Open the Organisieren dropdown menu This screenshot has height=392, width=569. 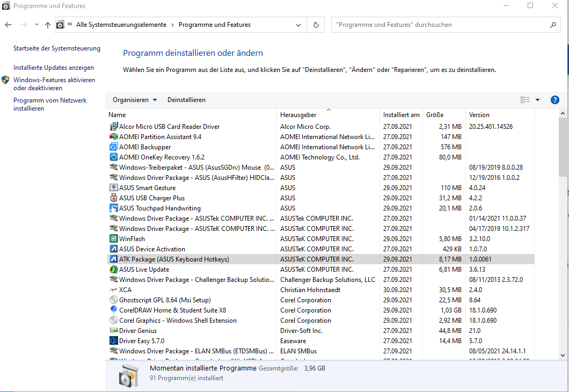pyautogui.click(x=135, y=100)
